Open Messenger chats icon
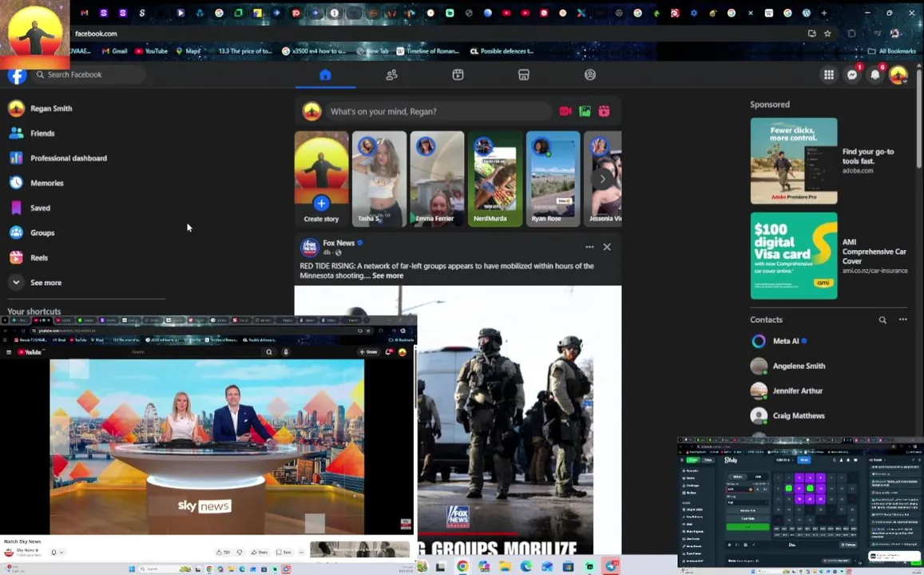 (x=852, y=75)
